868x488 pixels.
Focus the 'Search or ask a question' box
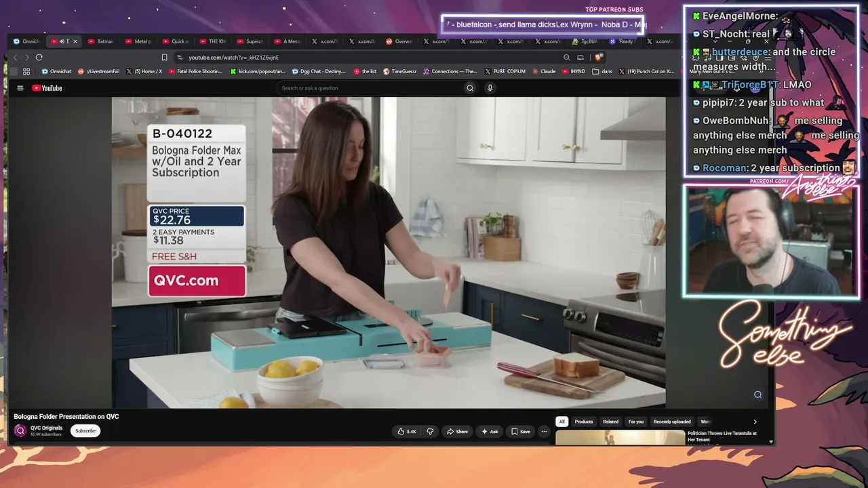[x=370, y=88]
